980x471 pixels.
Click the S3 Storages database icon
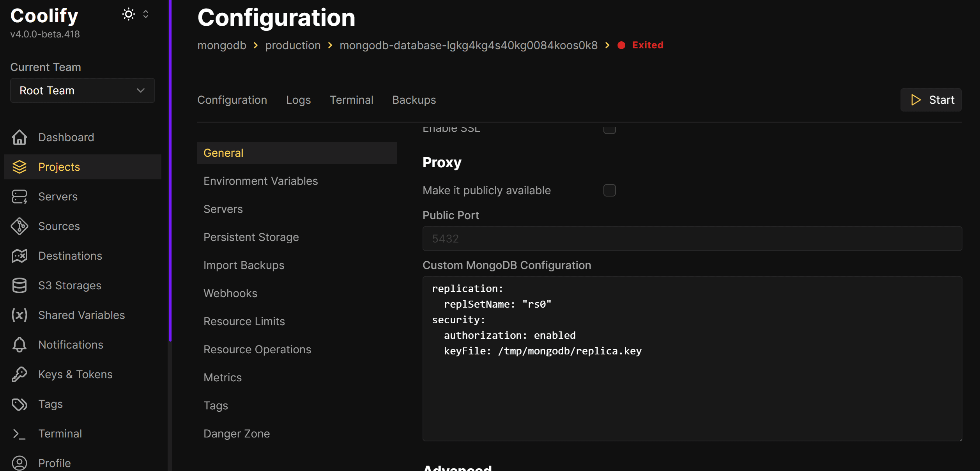(x=19, y=285)
